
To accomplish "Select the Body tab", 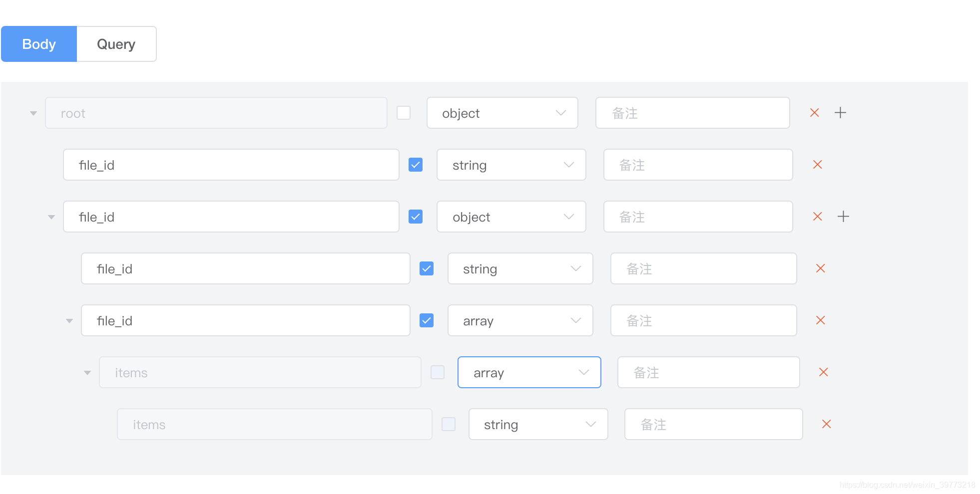I will (39, 44).
